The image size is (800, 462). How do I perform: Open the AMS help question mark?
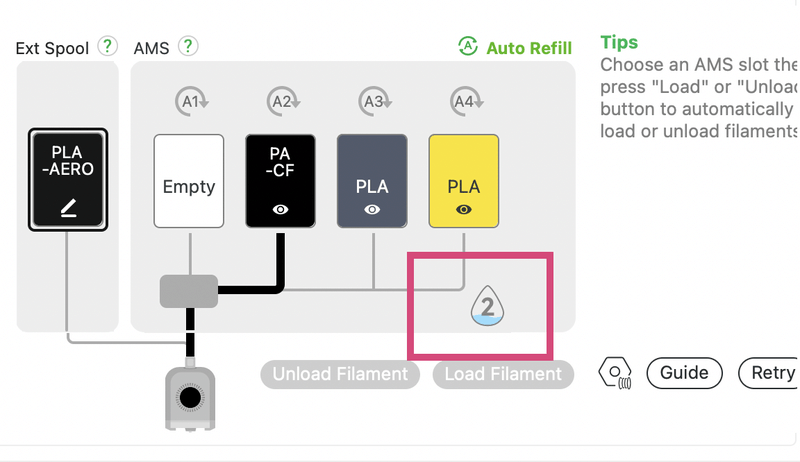pos(188,46)
